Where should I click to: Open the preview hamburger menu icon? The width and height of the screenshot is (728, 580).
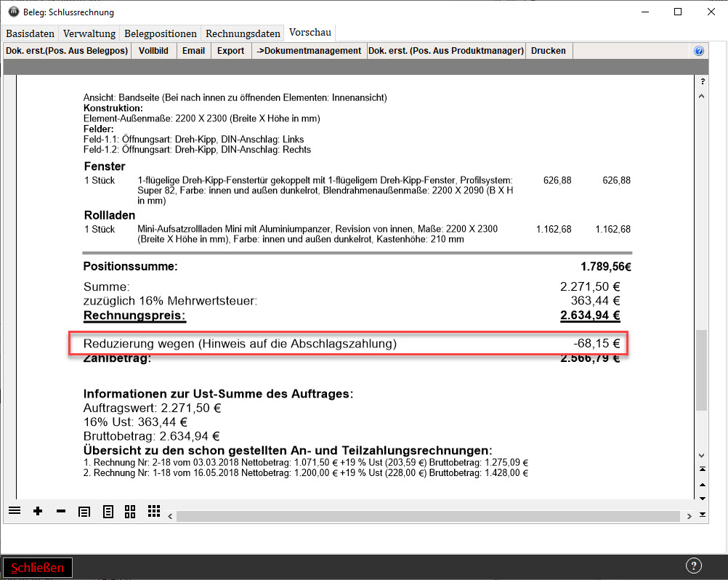click(x=15, y=511)
